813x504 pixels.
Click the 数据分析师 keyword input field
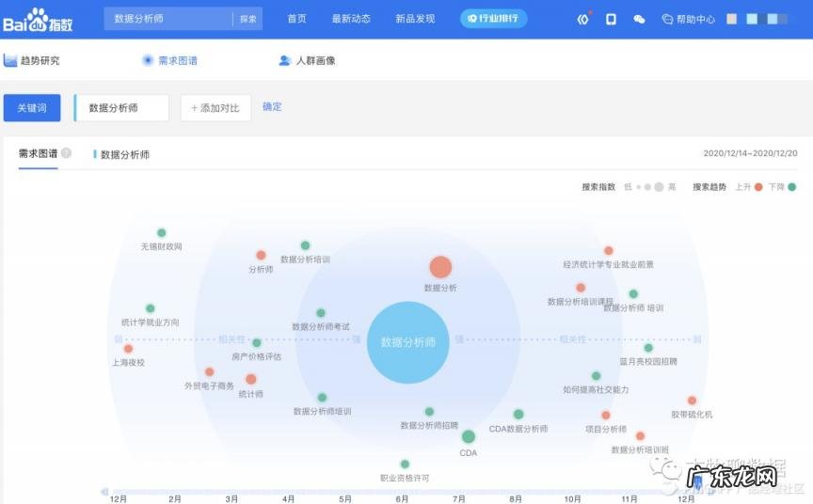tap(121, 108)
